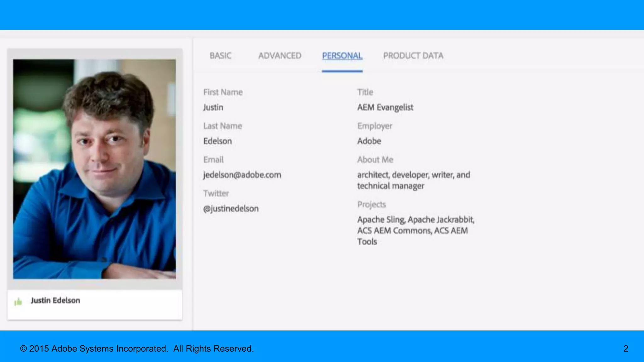The width and height of the screenshot is (644, 362).
Task: Switch to the Advanced tab
Action: 280,56
